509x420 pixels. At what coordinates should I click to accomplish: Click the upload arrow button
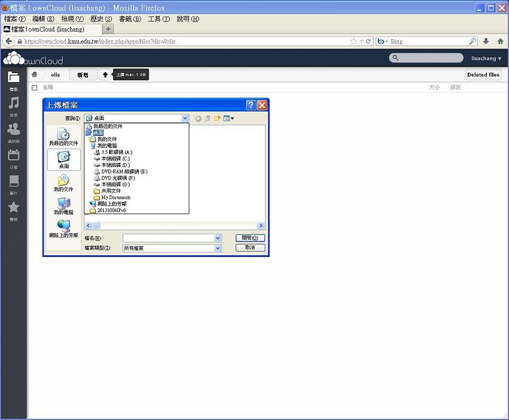click(x=105, y=75)
